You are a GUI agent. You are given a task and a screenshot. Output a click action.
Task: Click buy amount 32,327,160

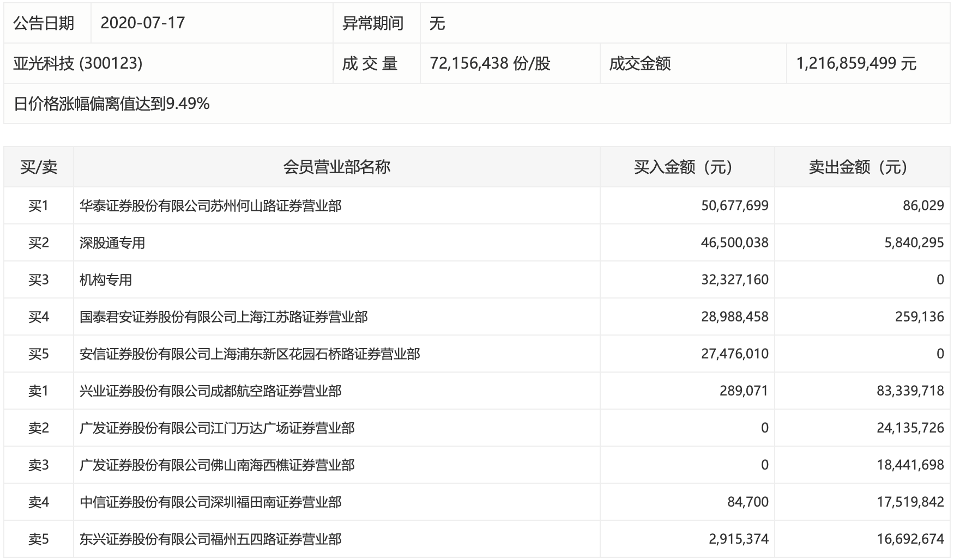tap(735, 280)
